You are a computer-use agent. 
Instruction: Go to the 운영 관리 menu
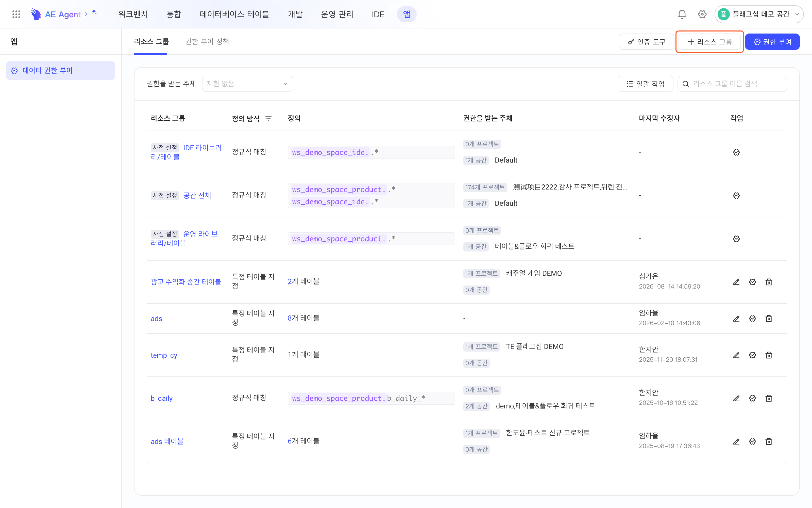point(337,14)
